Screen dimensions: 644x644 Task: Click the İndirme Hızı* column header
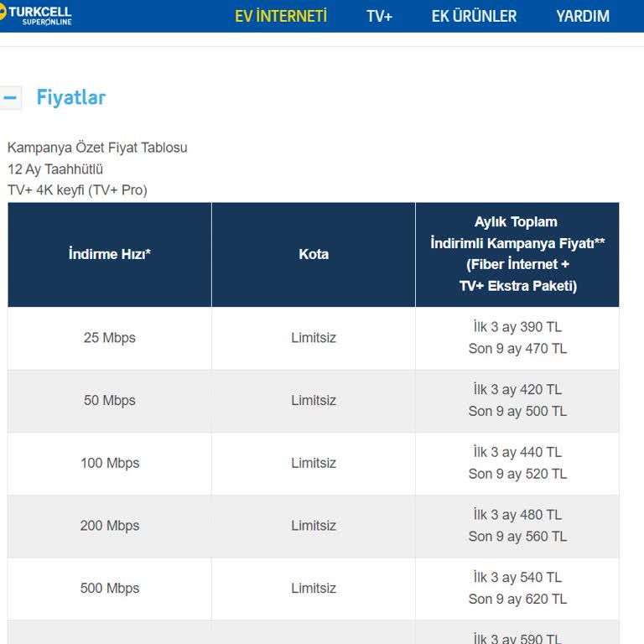click(109, 254)
